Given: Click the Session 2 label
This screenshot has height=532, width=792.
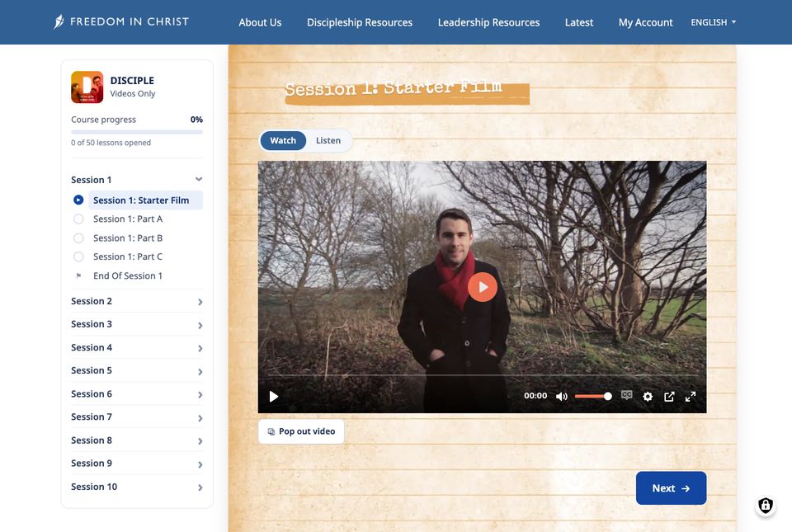Looking at the screenshot, I should coord(92,301).
